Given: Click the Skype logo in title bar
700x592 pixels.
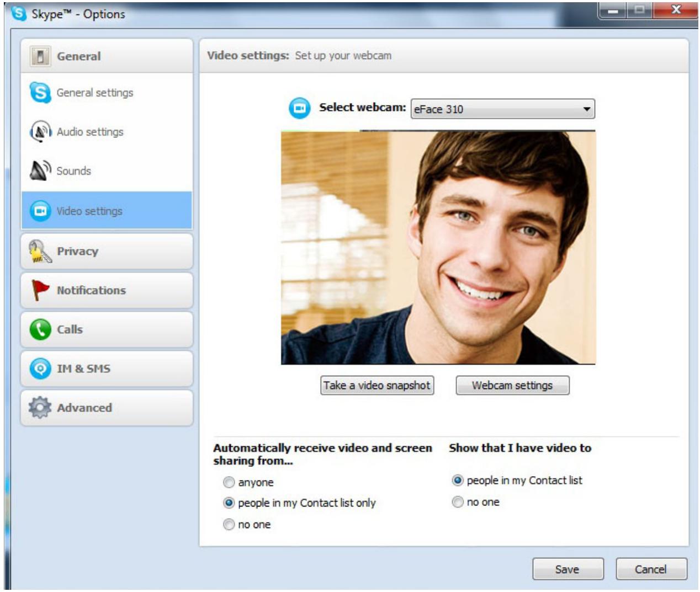Looking at the screenshot, I should pos(19,13).
